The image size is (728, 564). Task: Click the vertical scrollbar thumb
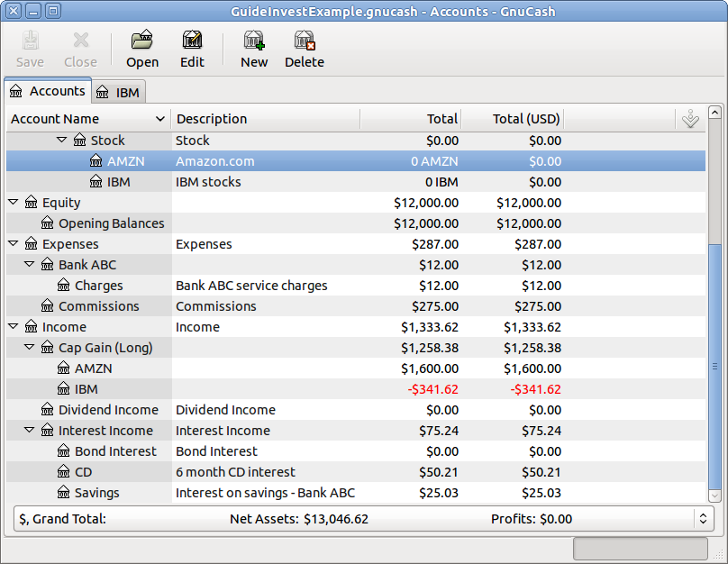click(715, 367)
